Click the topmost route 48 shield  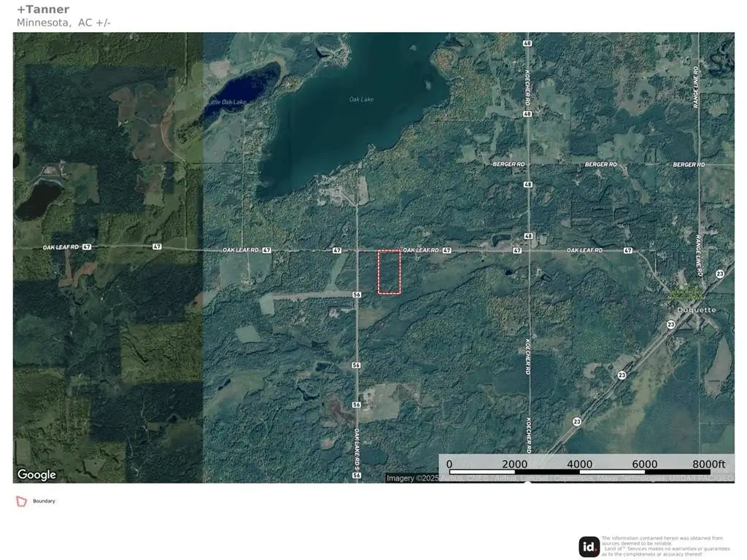pyautogui.click(x=527, y=43)
